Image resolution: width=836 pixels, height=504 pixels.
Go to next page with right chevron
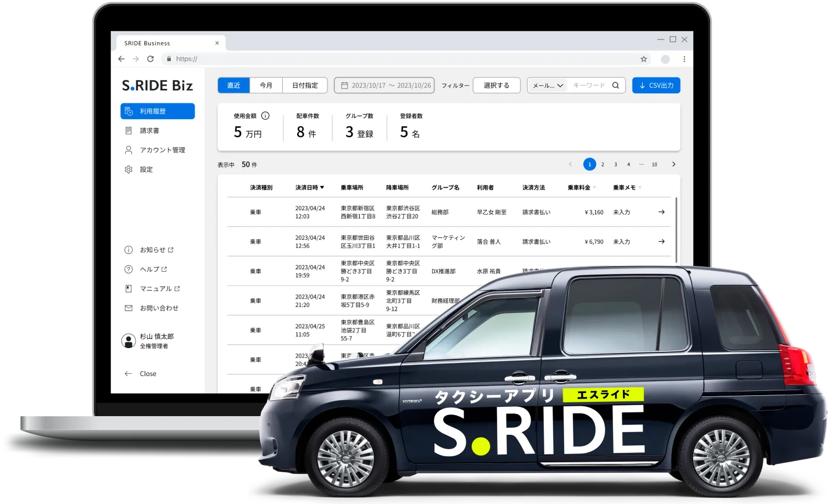[674, 164]
